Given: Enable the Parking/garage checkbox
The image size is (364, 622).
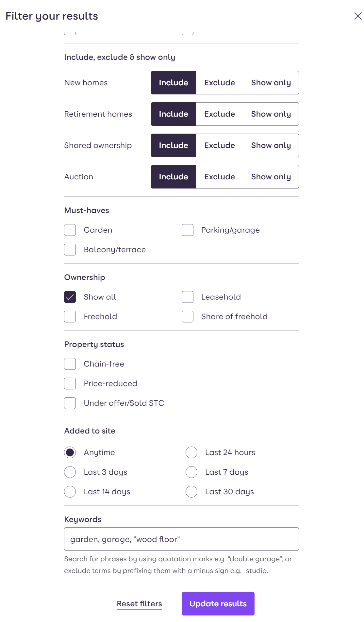Looking at the screenshot, I should (x=188, y=230).
